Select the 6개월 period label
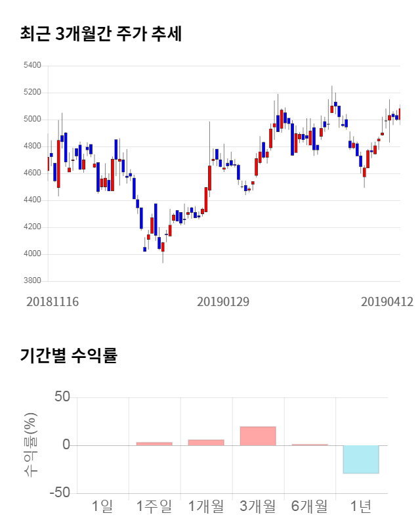 click(x=309, y=506)
